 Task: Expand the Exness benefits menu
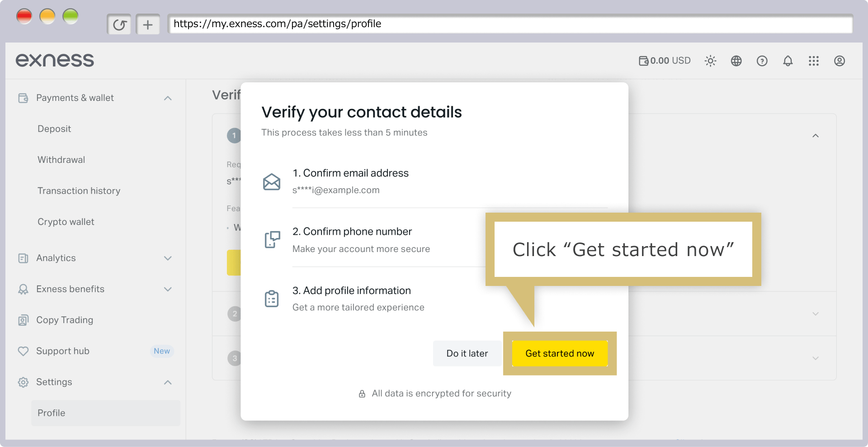tap(168, 289)
